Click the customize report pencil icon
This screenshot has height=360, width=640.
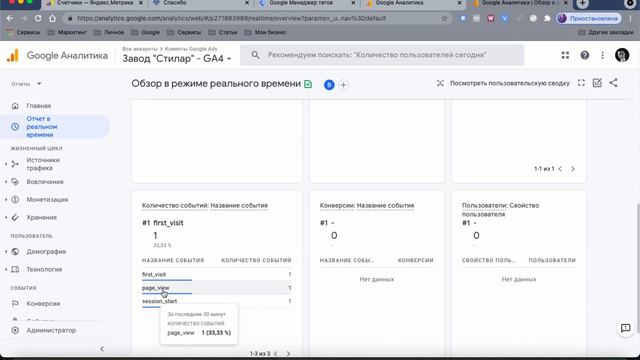coord(597,83)
